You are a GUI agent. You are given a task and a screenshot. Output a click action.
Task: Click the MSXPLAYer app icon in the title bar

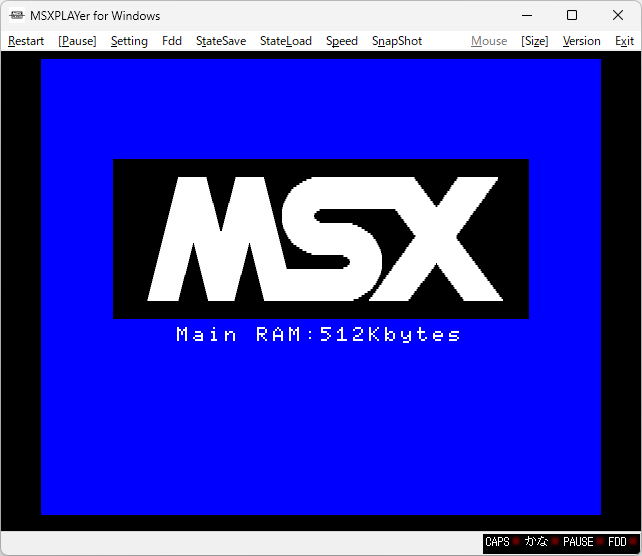coord(17,16)
